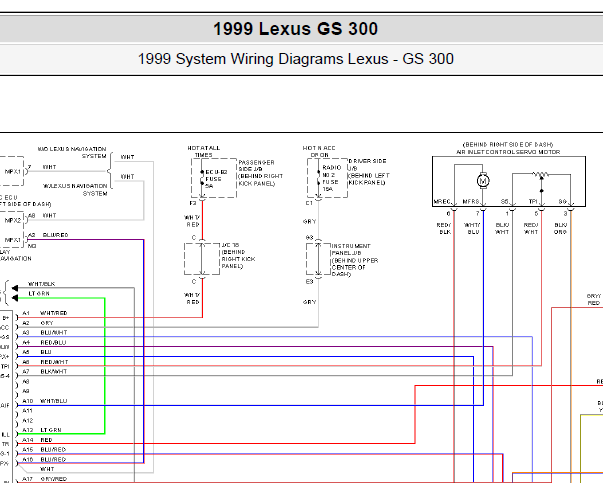This screenshot has width=603, height=483.
Task: Click the "1999 Lexus GS 300" title
Action: pos(295,29)
